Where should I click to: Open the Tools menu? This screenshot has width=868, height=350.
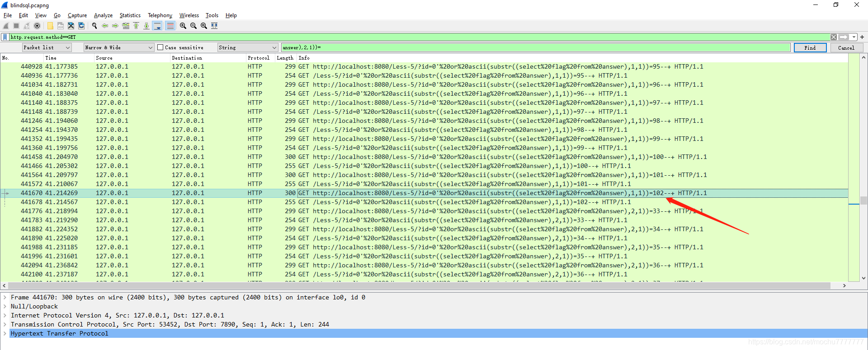[212, 15]
